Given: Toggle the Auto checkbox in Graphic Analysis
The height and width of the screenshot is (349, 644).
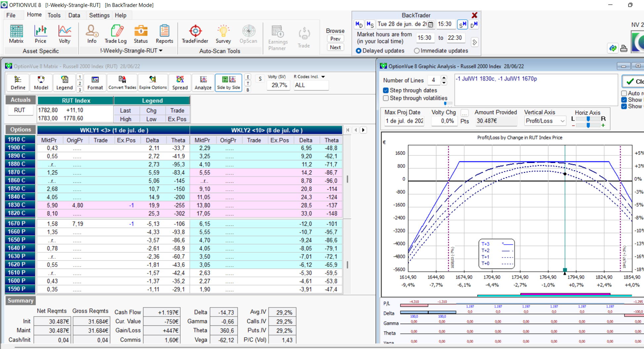Looking at the screenshot, I should 624,93.
